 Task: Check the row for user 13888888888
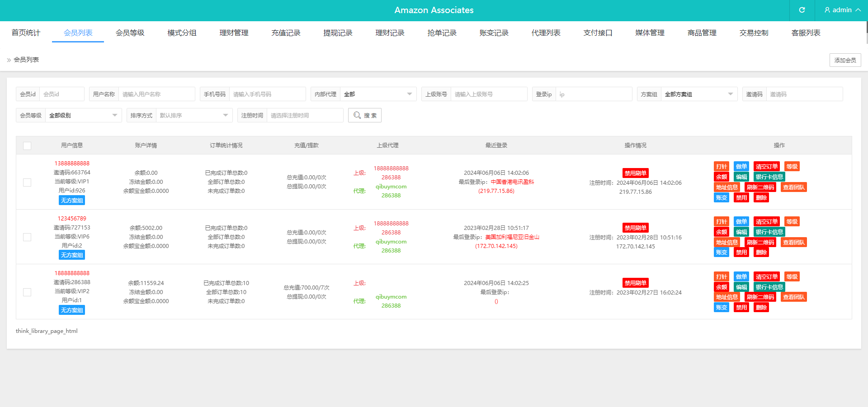tap(27, 182)
